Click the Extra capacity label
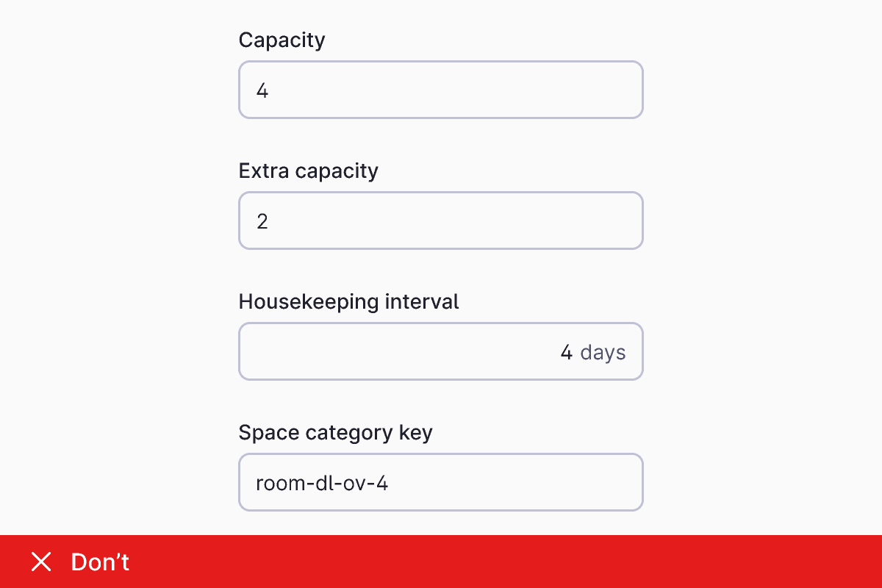The height and width of the screenshot is (588, 882). coord(308,171)
